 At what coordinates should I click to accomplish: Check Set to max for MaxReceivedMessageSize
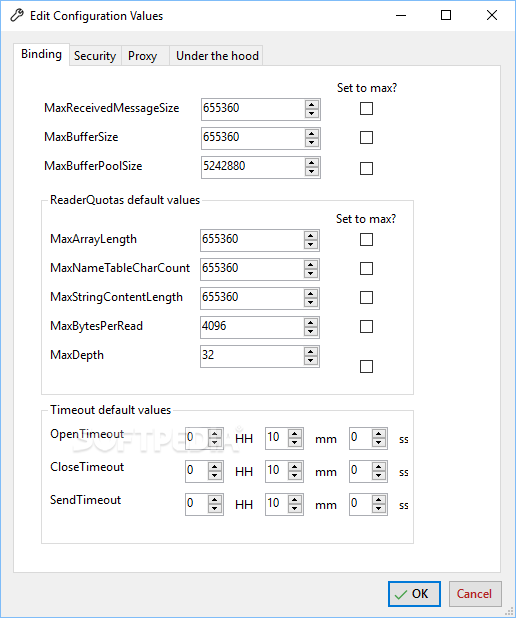point(366,108)
